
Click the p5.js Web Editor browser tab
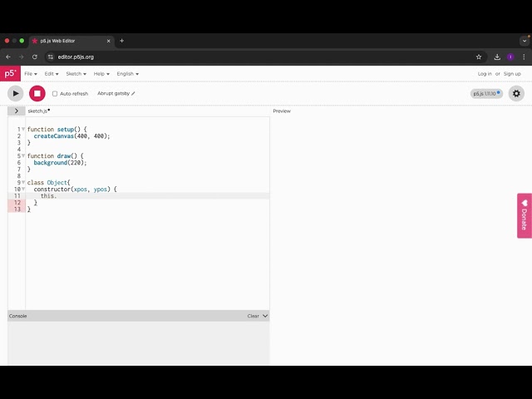click(71, 41)
